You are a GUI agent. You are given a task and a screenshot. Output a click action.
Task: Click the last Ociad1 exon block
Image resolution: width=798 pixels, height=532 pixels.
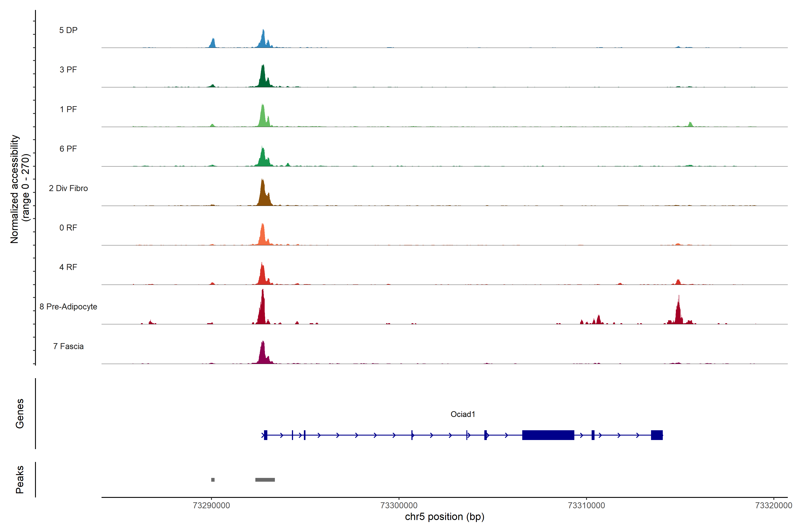[657, 435]
